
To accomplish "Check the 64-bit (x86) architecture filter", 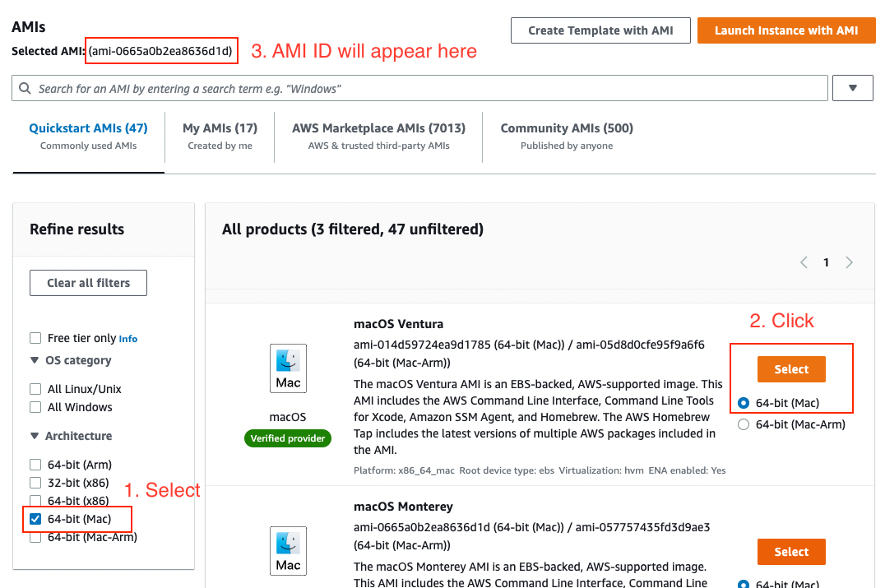I will click(35, 501).
